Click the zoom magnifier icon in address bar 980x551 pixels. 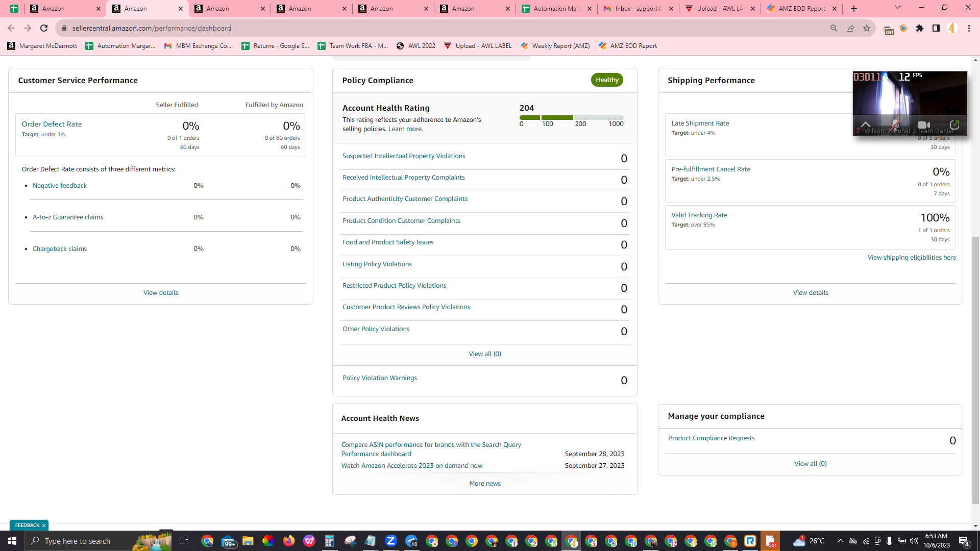(834, 28)
